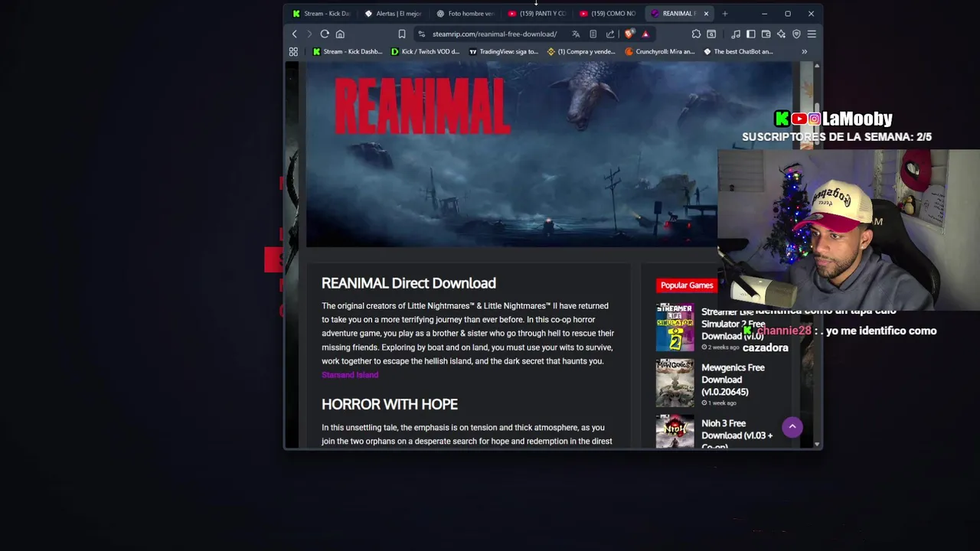Viewport: 980px width, 551px height.
Task: Open the TradingView bookmark
Action: click(x=504, y=51)
